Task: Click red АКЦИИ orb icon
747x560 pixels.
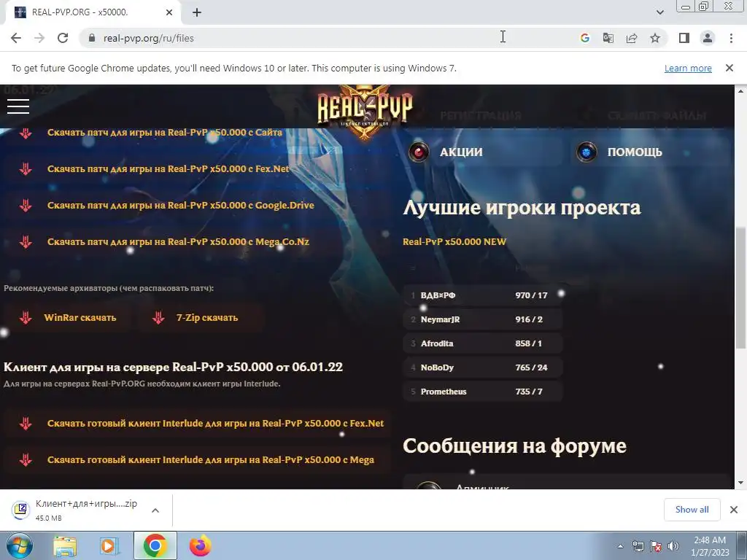Action: (x=419, y=152)
